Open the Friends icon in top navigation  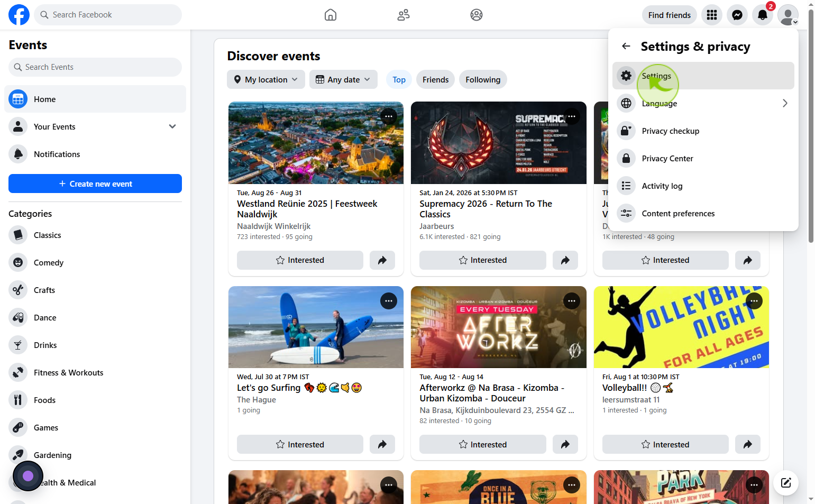[404, 15]
